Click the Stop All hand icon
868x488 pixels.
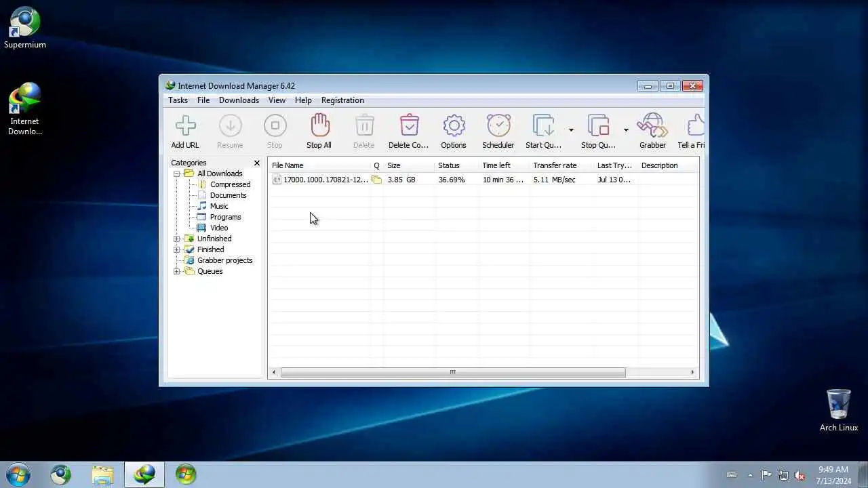(x=319, y=125)
